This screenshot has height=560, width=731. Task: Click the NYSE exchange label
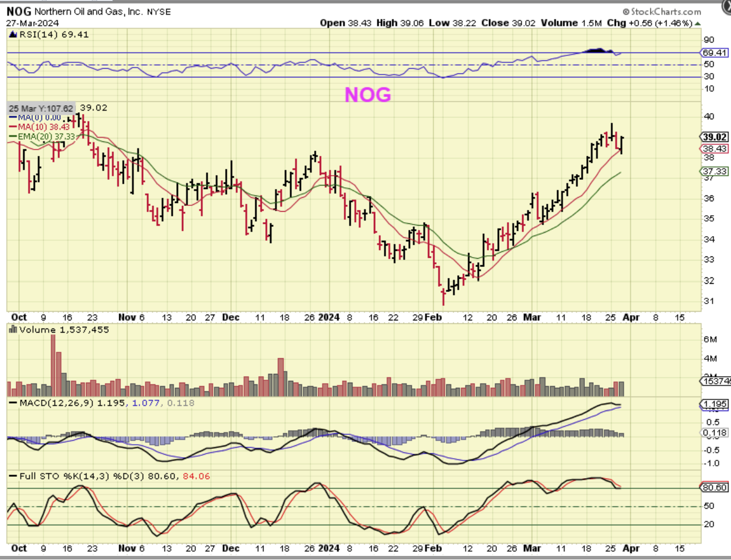coord(158,12)
